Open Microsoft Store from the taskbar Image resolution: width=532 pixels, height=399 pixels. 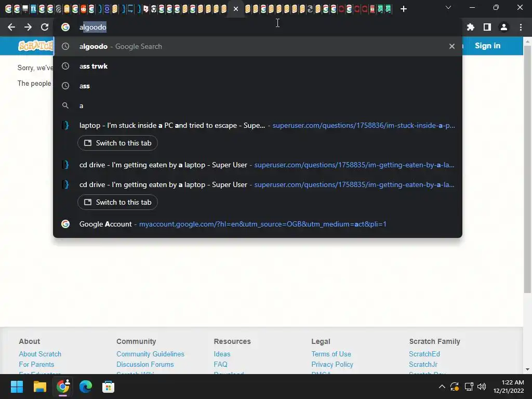point(108,387)
